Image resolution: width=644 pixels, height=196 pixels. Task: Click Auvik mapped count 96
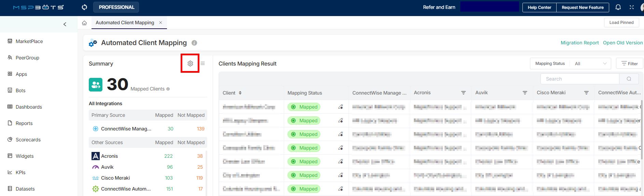[x=170, y=167]
